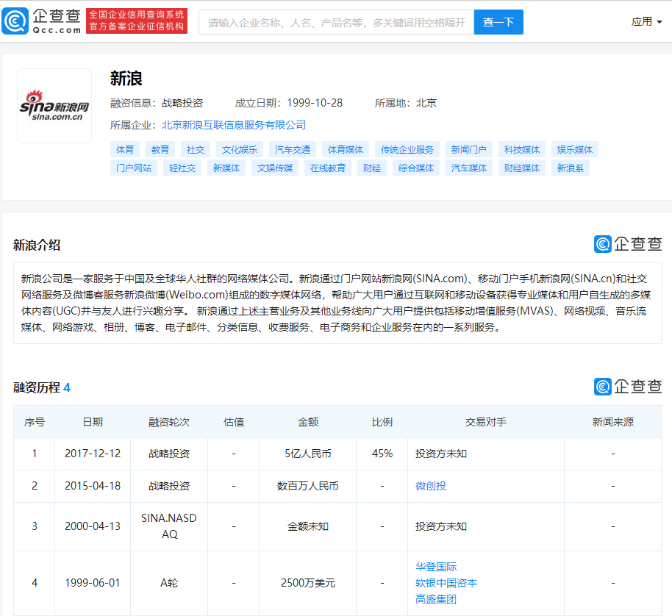Select the 文化娱乐 tag
672x616 pixels.
point(240,149)
